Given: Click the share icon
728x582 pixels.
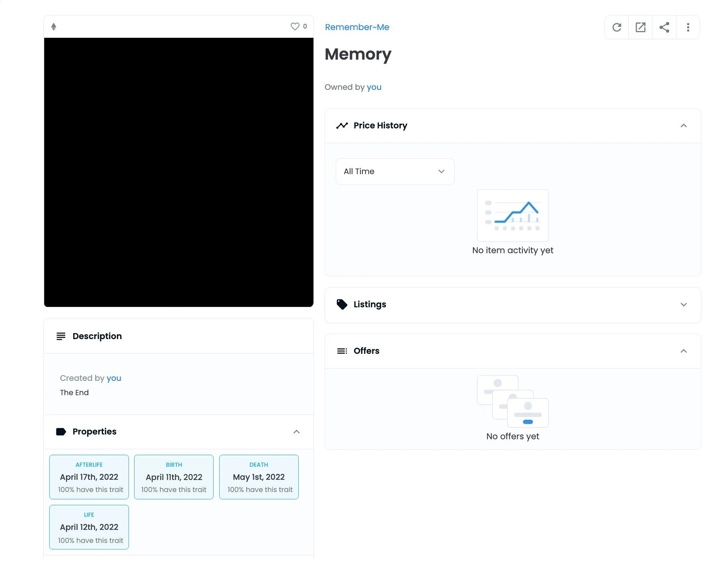Looking at the screenshot, I should tap(664, 27).
